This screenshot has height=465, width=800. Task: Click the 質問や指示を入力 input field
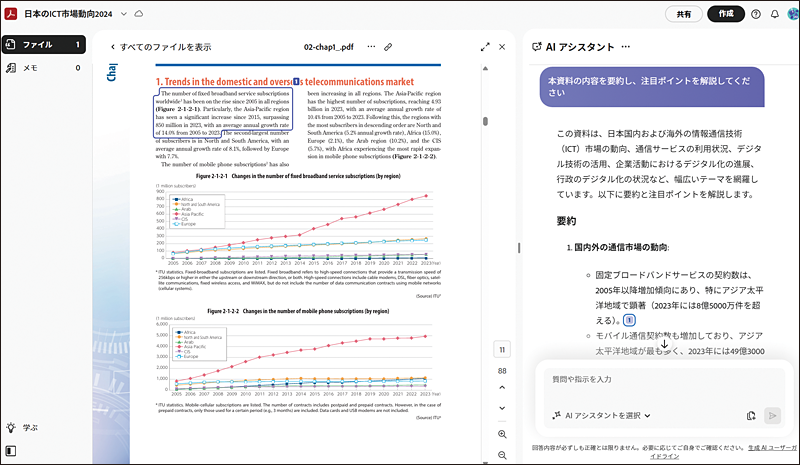[x=660, y=380]
